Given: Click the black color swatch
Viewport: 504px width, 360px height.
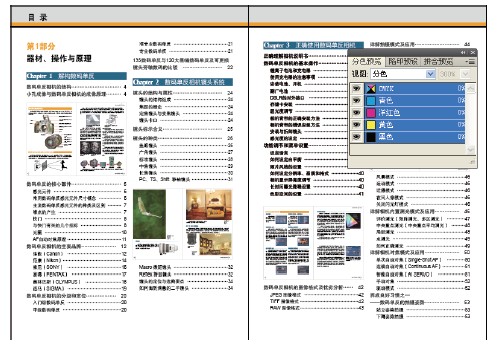Looking at the screenshot, I should coord(371,137).
